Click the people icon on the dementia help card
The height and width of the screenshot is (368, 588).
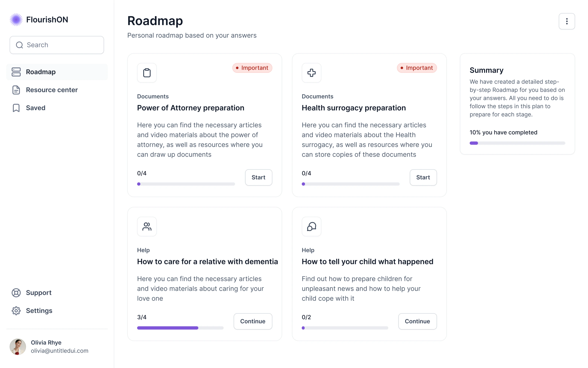147,226
